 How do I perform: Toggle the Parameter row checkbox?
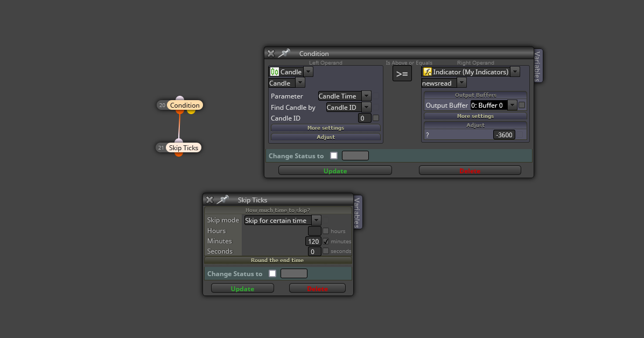point(376,96)
